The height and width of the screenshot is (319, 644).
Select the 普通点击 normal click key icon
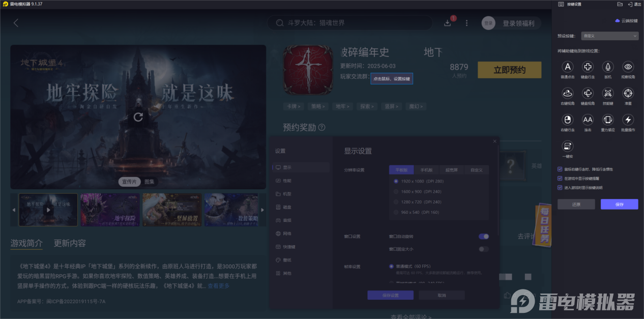pos(568,67)
